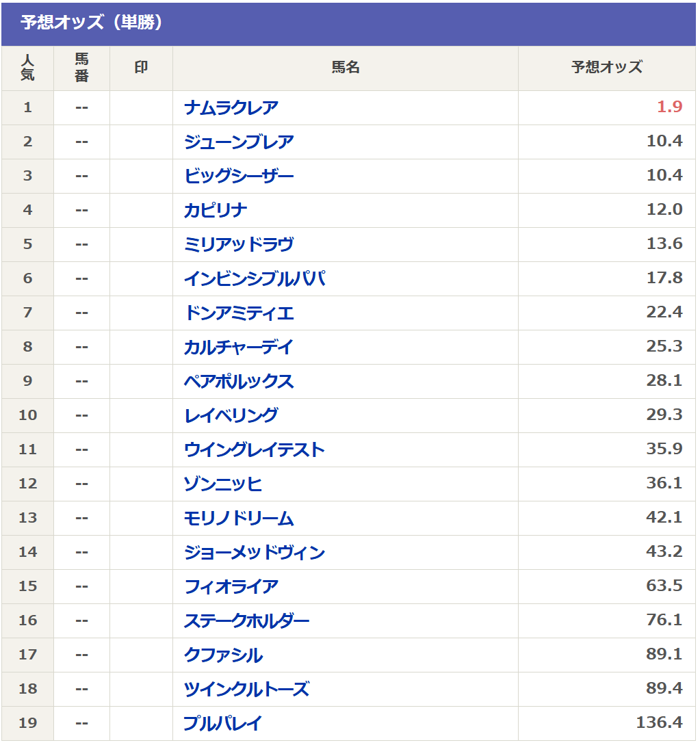The width and height of the screenshot is (700, 745).
Task: Select カルチャーデイ in the list
Action: (238, 348)
